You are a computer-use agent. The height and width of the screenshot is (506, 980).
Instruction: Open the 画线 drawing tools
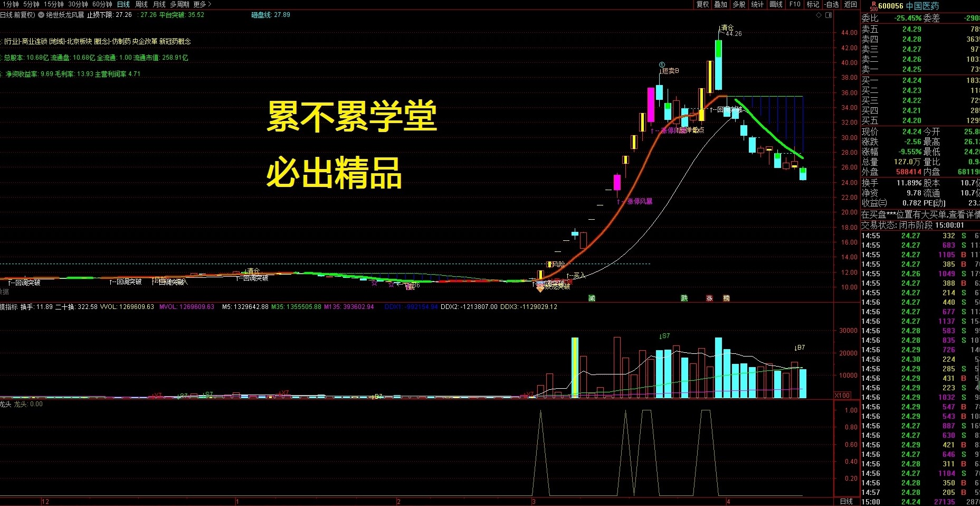coord(776,4)
